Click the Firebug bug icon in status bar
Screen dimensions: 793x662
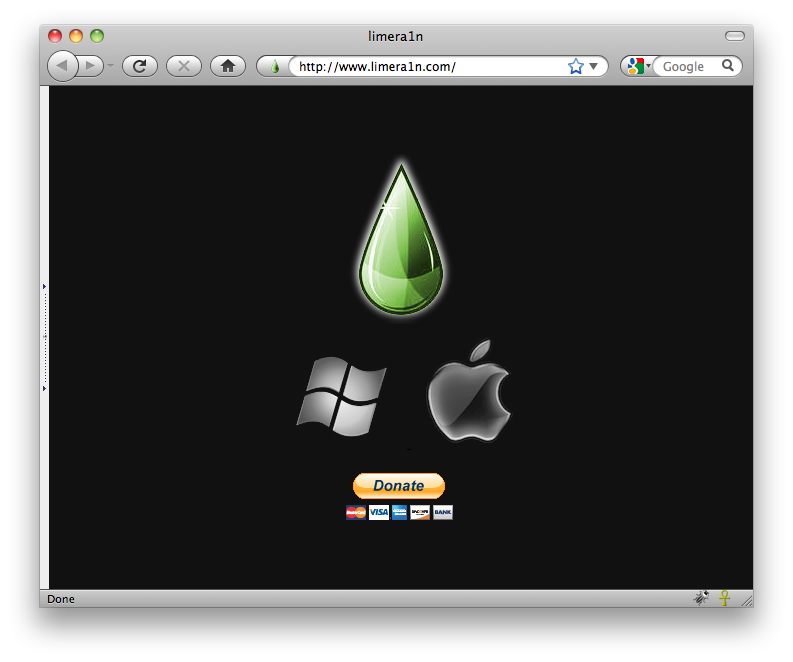click(x=701, y=598)
